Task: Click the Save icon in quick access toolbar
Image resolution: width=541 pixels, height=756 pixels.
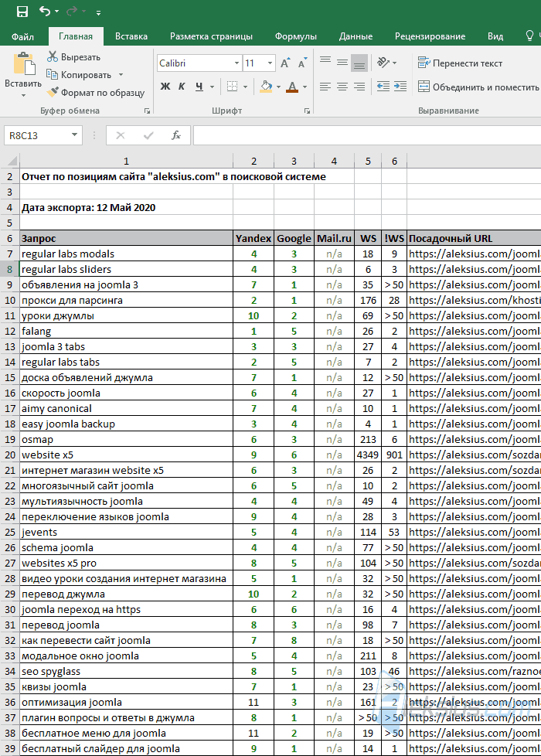Action: pyautogui.click(x=22, y=12)
